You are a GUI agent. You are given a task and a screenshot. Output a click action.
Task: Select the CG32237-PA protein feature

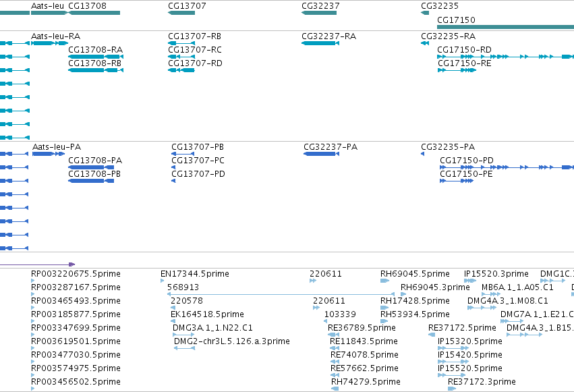(322, 154)
